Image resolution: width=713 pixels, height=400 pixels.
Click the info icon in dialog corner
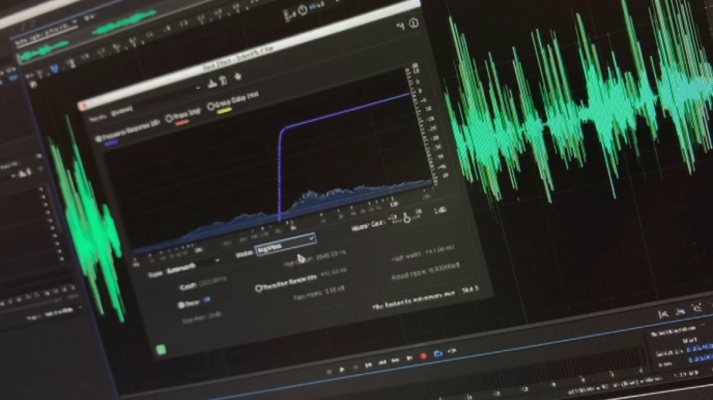(414, 22)
